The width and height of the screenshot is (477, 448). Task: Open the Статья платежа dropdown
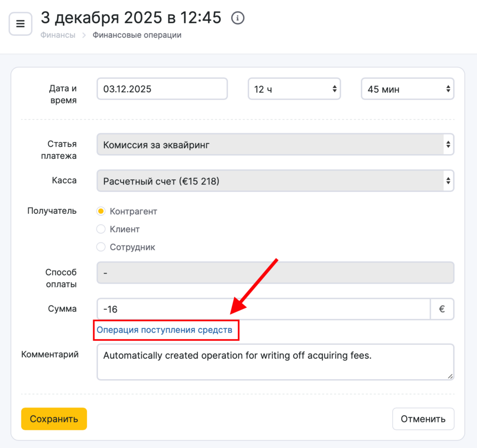tap(275, 145)
